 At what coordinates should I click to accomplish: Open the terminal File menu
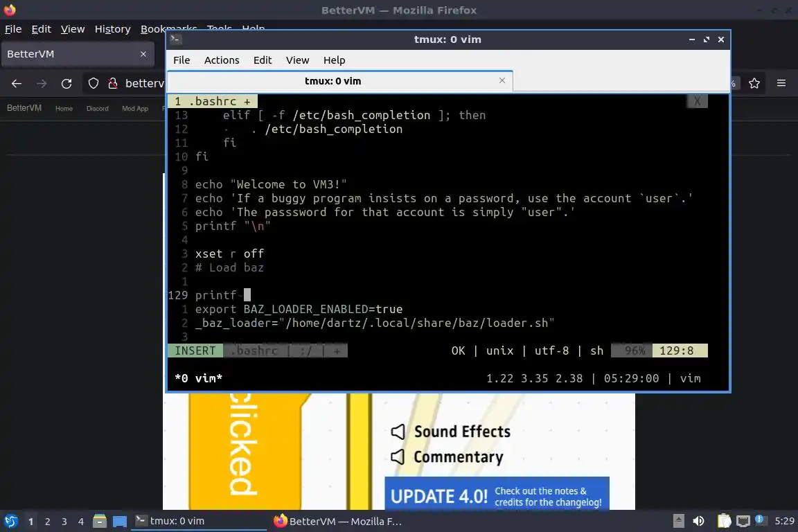point(181,60)
